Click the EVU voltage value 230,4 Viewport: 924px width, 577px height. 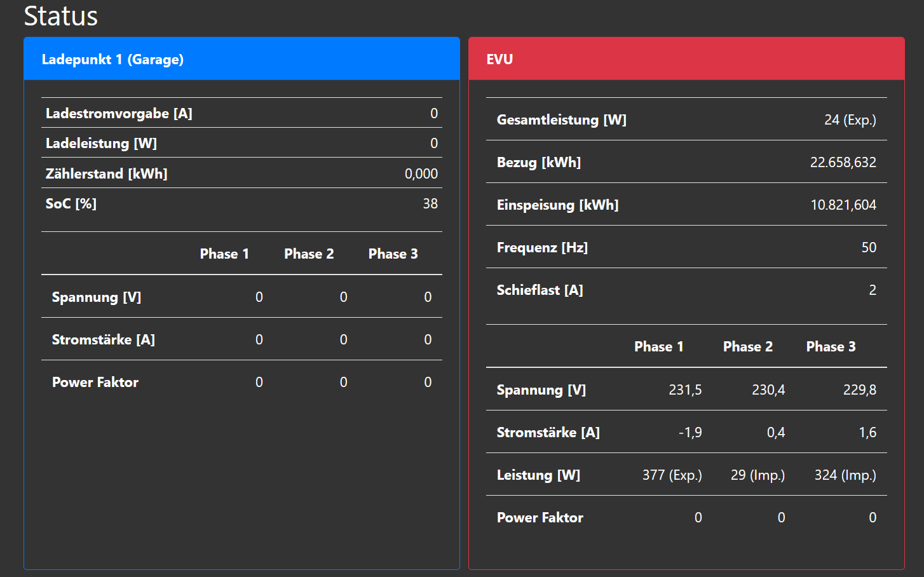pos(768,390)
